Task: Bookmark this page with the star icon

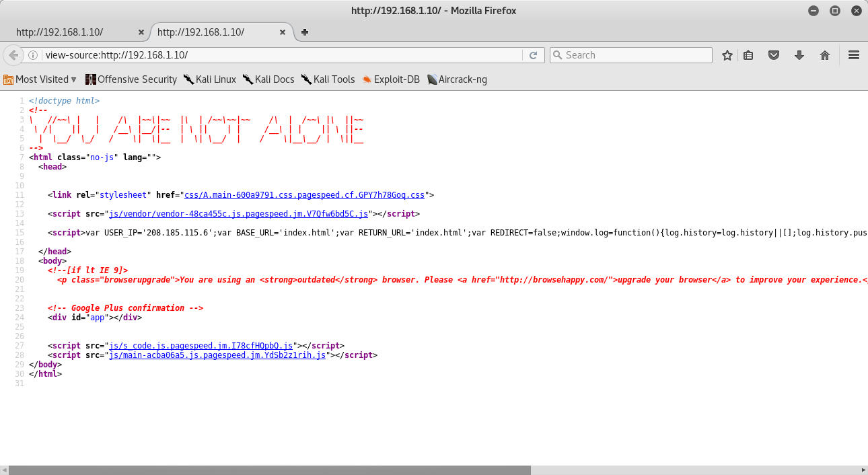Action: (x=727, y=55)
